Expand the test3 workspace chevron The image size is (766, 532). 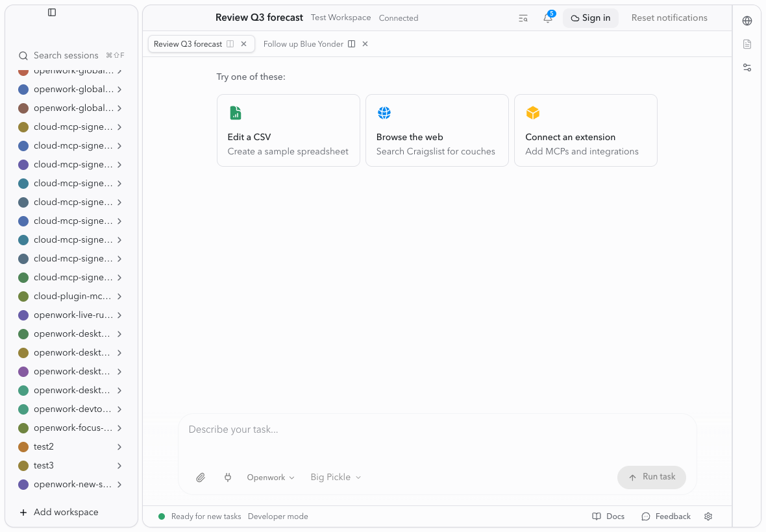[119, 466]
